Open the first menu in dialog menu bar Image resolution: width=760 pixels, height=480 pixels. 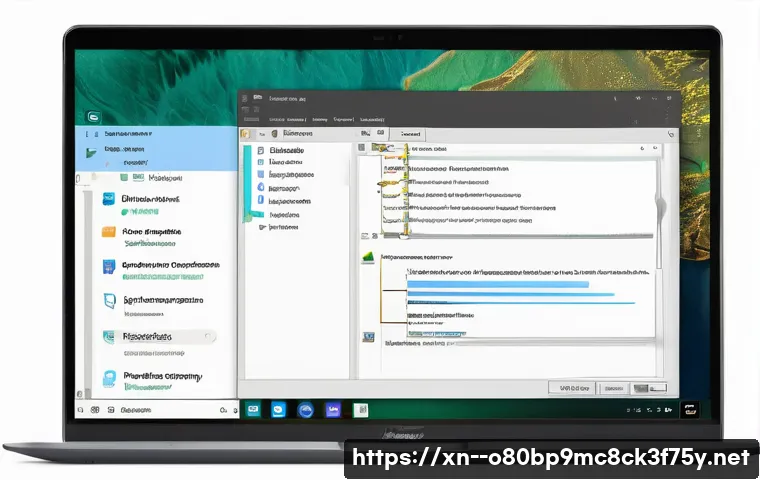(257, 100)
